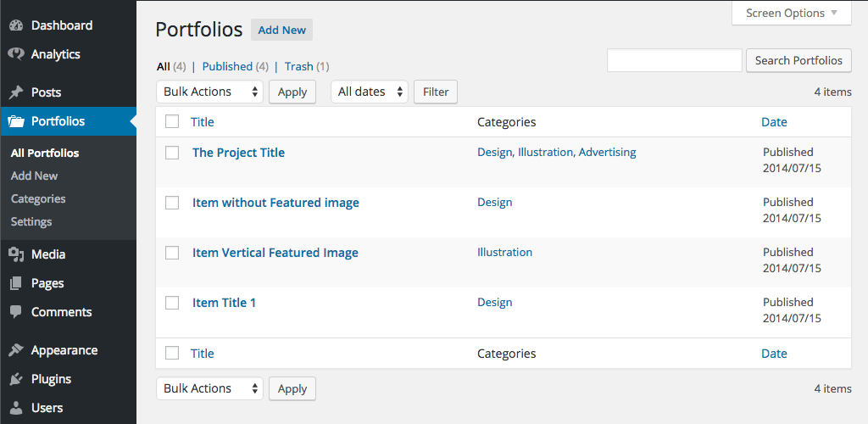The width and height of the screenshot is (868, 424).
Task: Show All portfolios filter link
Action: tap(164, 66)
